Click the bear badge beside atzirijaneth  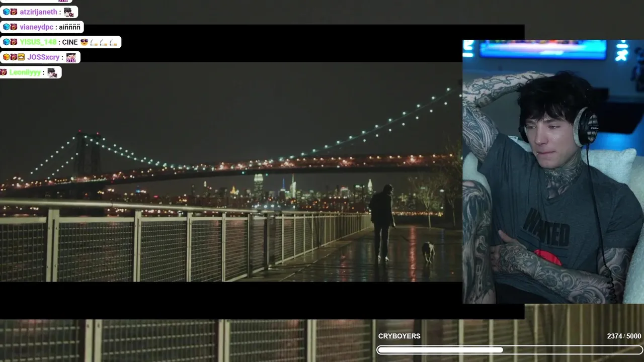[14, 12]
